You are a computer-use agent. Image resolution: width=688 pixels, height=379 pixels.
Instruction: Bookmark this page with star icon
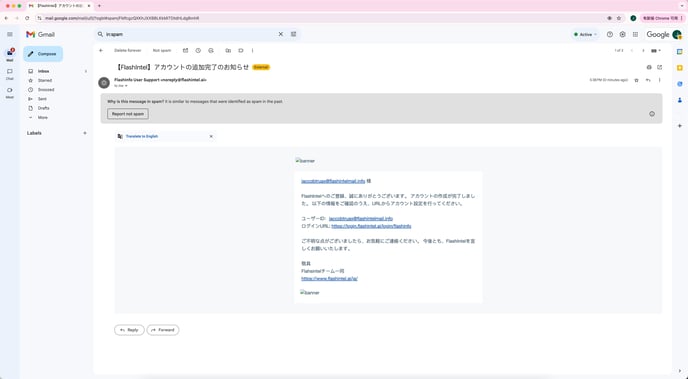tap(619, 18)
